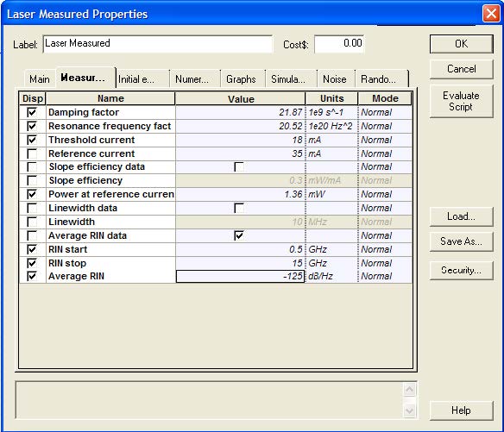Screen dimensions: 504x432
Task: Click the Evaluate Script button
Action: [461, 101]
